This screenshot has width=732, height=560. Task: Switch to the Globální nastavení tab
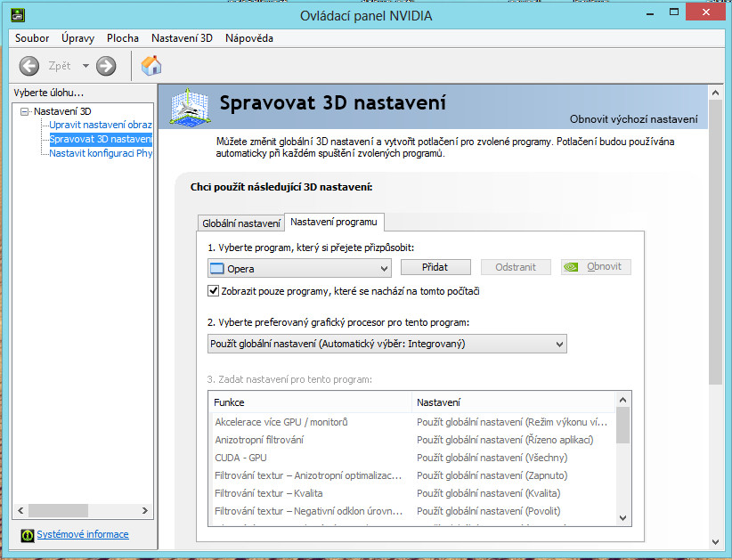click(x=241, y=223)
